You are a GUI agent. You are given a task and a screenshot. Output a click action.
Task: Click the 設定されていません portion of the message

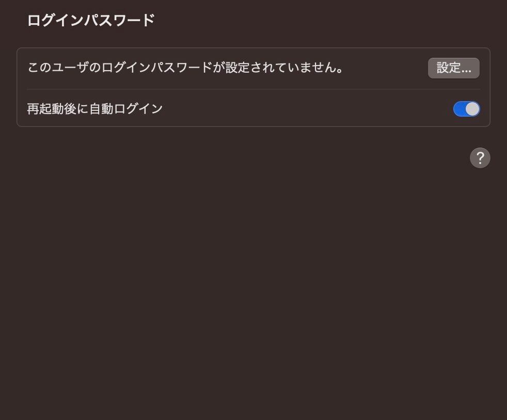coord(284,68)
